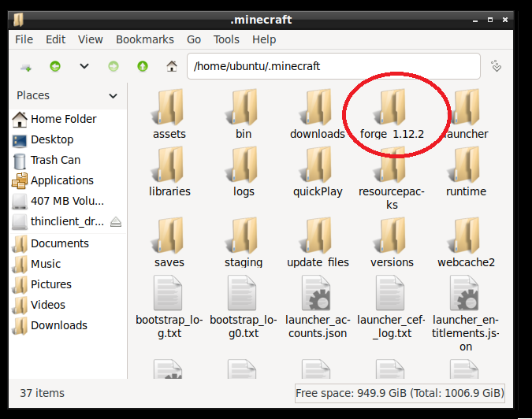
Task: Open history dropdown arrow beside back button
Action: [x=84, y=66]
